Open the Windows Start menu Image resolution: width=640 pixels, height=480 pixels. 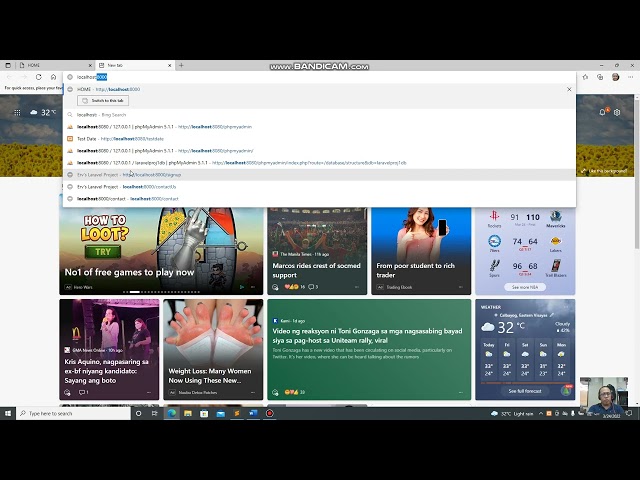point(8,413)
